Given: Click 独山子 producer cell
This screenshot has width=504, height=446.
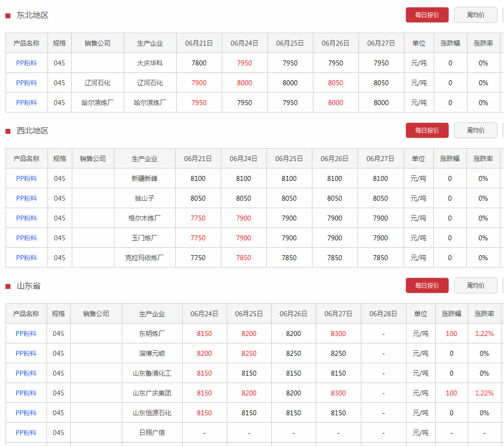Looking at the screenshot, I should coord(145,199).
